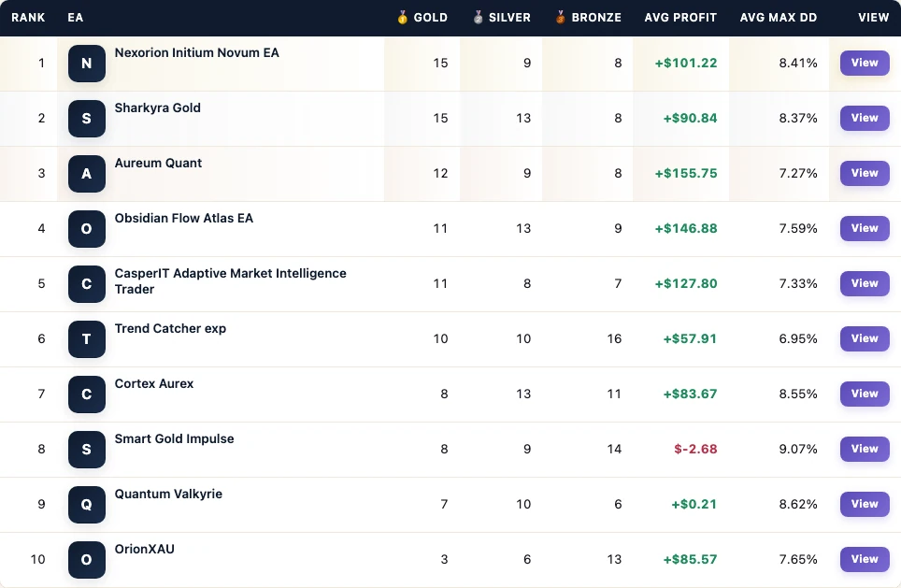Open View for Cortex Aurex
Viewport: 901px width, 588px height.
865,394
